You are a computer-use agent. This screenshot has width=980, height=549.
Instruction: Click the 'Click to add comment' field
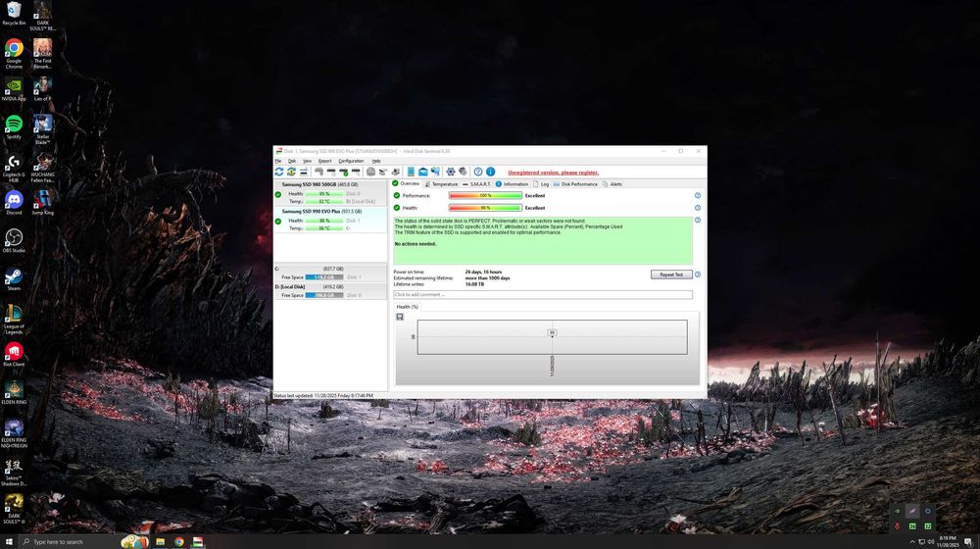[543, 294]
